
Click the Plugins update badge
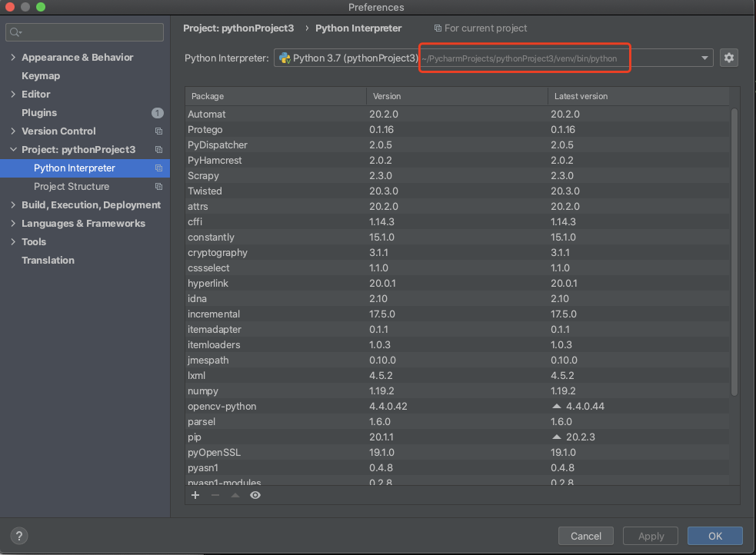[157, 113]
